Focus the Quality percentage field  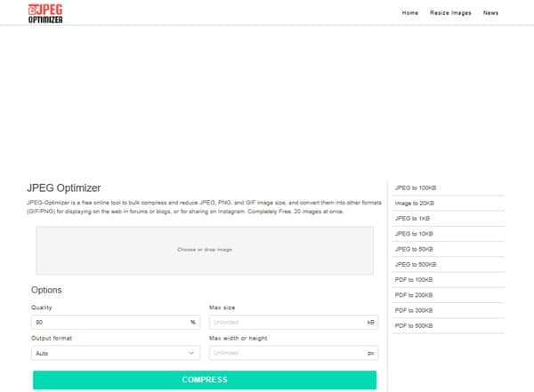coord(116,323)
